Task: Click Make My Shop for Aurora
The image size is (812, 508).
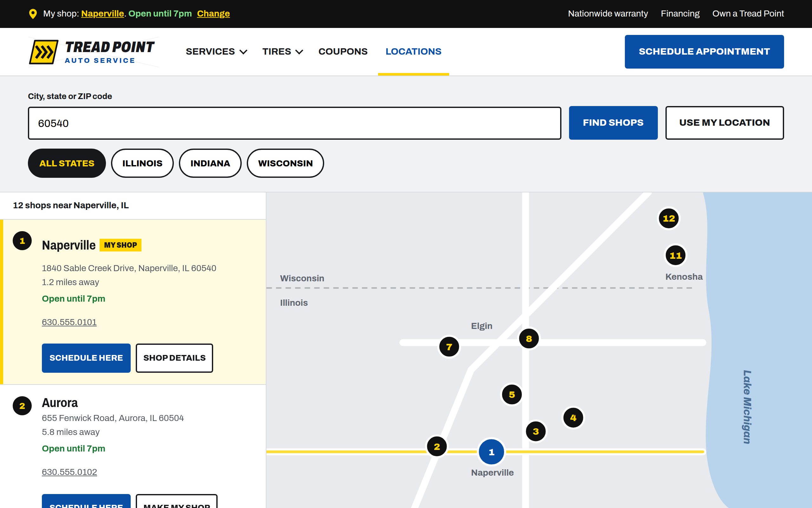Action: tap(176, 501)
